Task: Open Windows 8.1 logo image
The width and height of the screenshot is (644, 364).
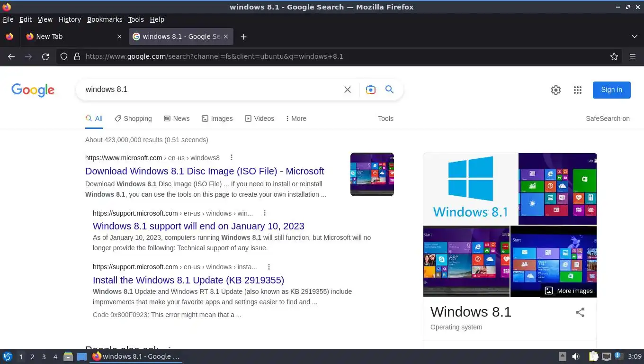Action: [x=471, y=189]
